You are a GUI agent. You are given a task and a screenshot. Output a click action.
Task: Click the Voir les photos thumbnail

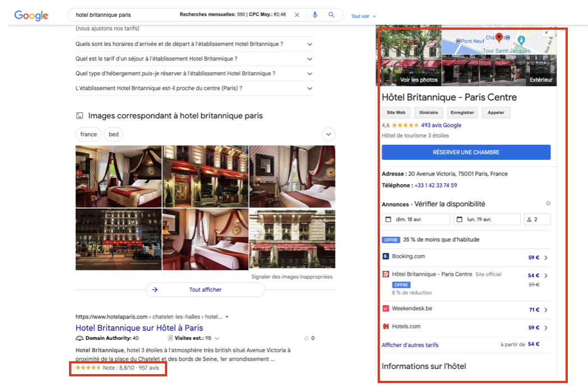pyautogui.click(x=410, y=56)
